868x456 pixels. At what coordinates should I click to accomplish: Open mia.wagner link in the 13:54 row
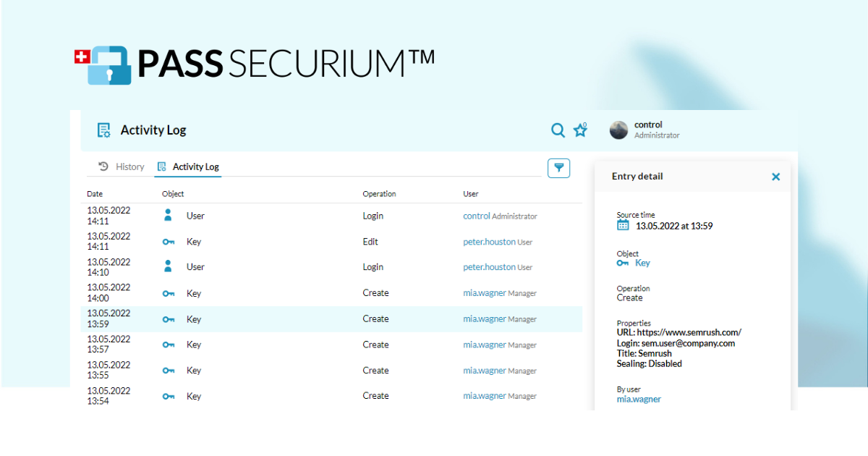click(485, 396)
